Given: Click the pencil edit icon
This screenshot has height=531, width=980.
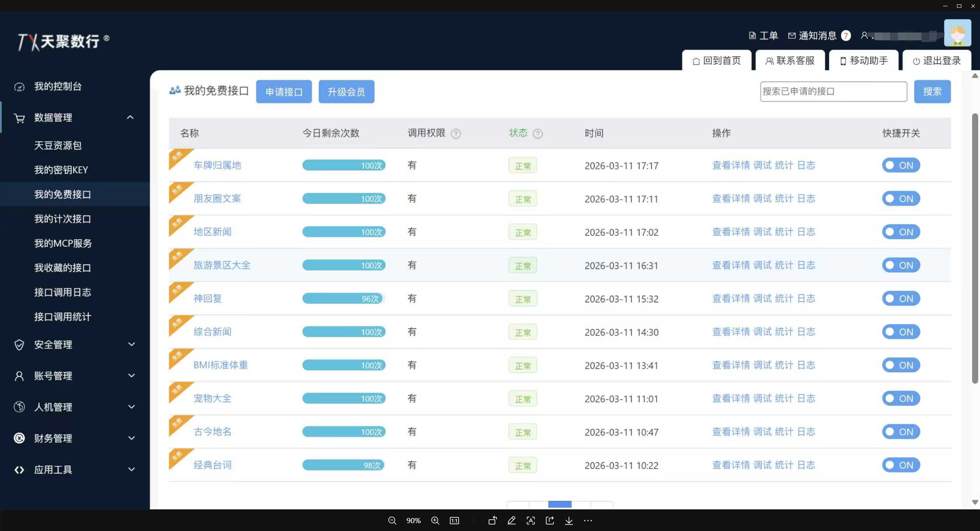Looking at the screenshot, I should coord(511,521).
